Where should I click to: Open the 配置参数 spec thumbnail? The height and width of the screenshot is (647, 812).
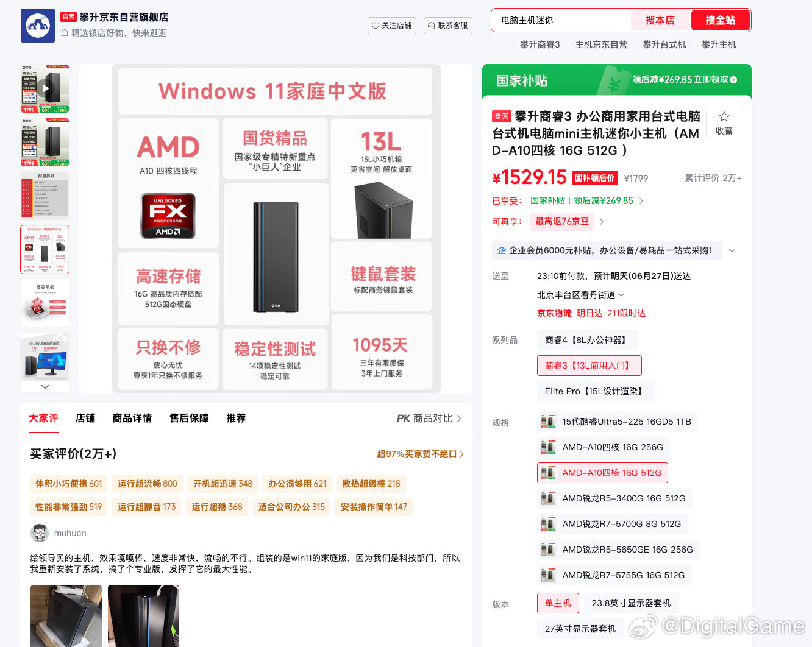point(45,196)
